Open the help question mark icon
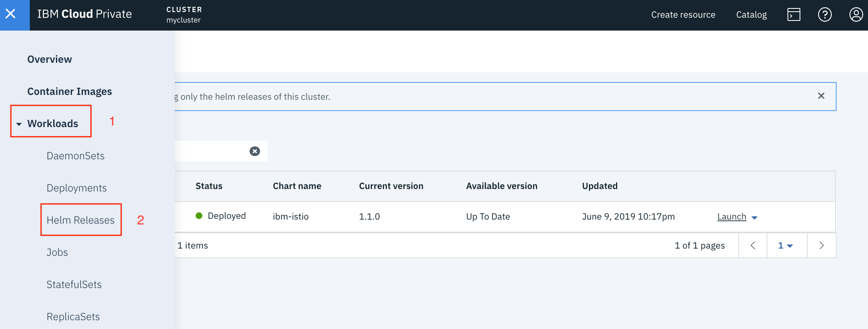 tap(825, 15)
